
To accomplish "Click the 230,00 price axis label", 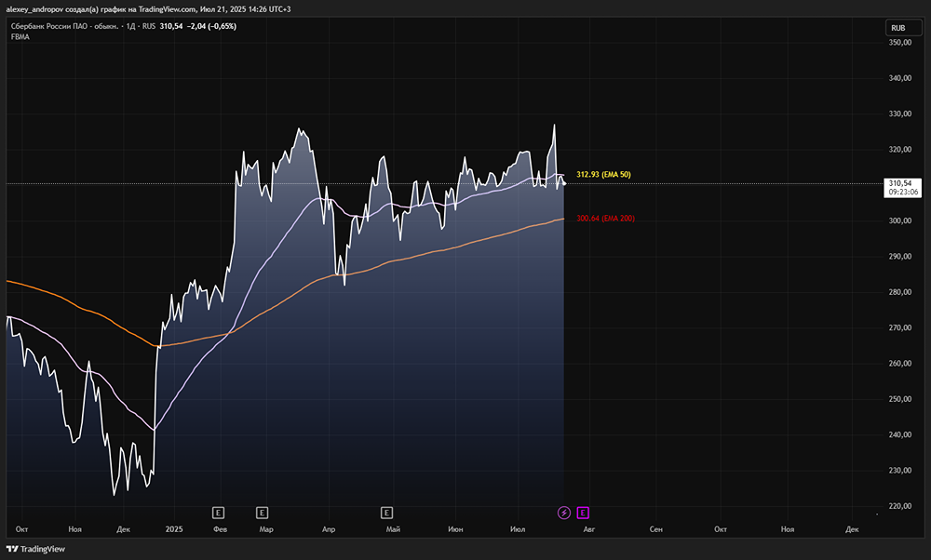I will tap(899, 470).
